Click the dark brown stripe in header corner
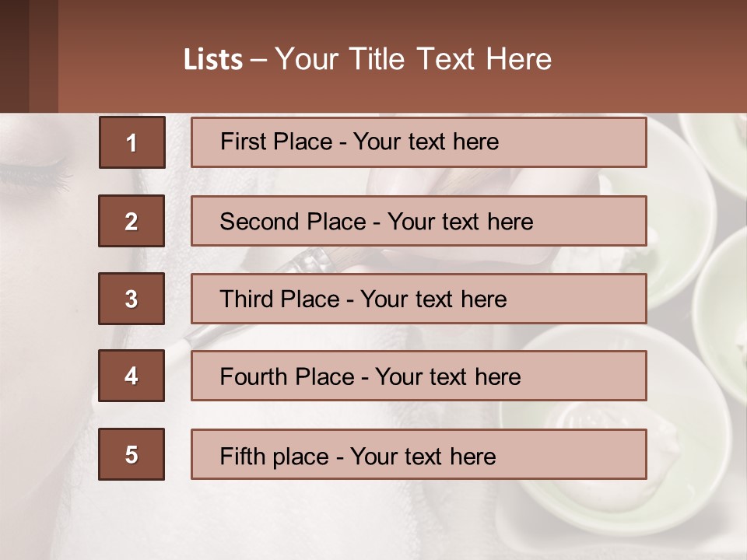Viewport: 747px width, 560px height. point(14,56)
